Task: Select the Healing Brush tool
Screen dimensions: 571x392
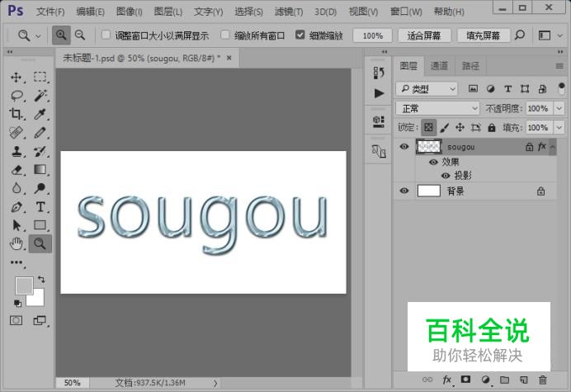Action: coord(16,133)
